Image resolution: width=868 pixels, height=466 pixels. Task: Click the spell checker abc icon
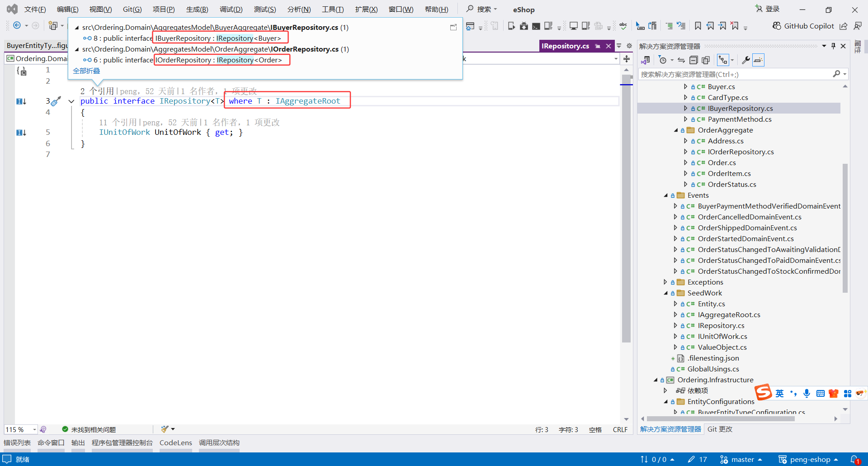(x=623, y=26)
